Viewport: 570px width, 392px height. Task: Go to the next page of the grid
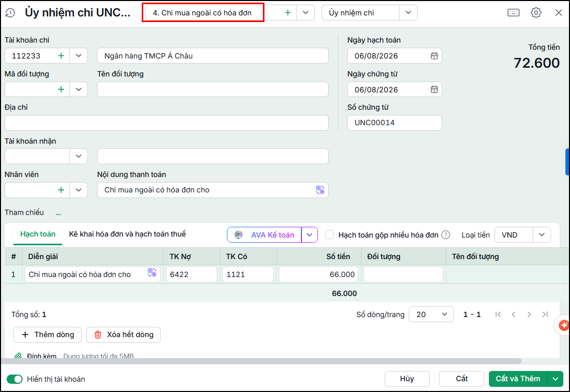529,315
